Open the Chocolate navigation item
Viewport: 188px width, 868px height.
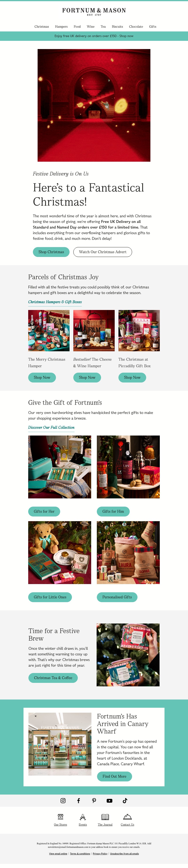point(136,27)
